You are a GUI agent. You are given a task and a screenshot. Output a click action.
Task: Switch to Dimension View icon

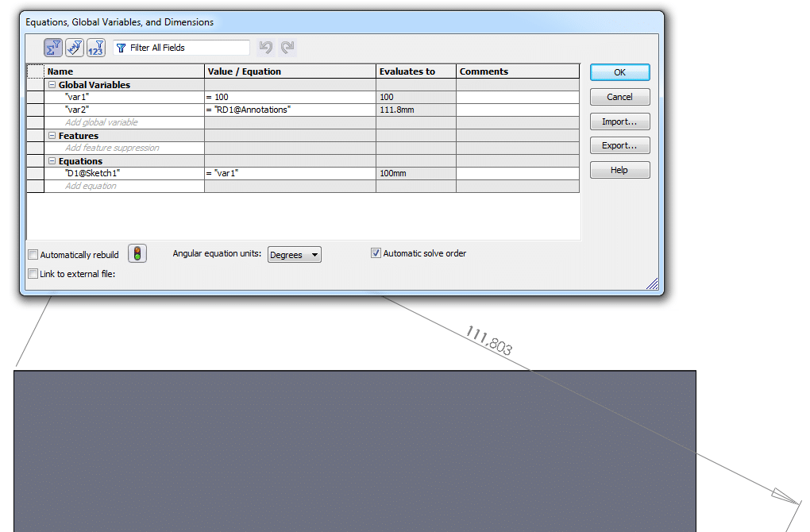pos(95,48)
